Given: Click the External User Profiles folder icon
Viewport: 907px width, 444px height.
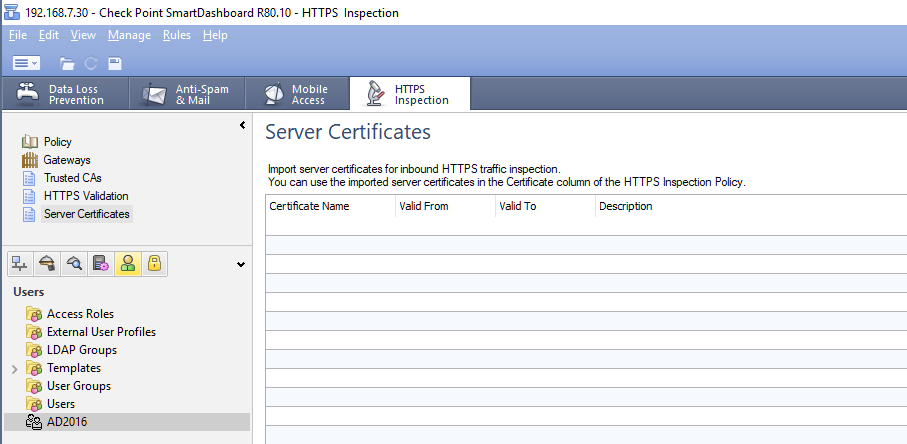Looking at the screenshot, I should [34, 332].
